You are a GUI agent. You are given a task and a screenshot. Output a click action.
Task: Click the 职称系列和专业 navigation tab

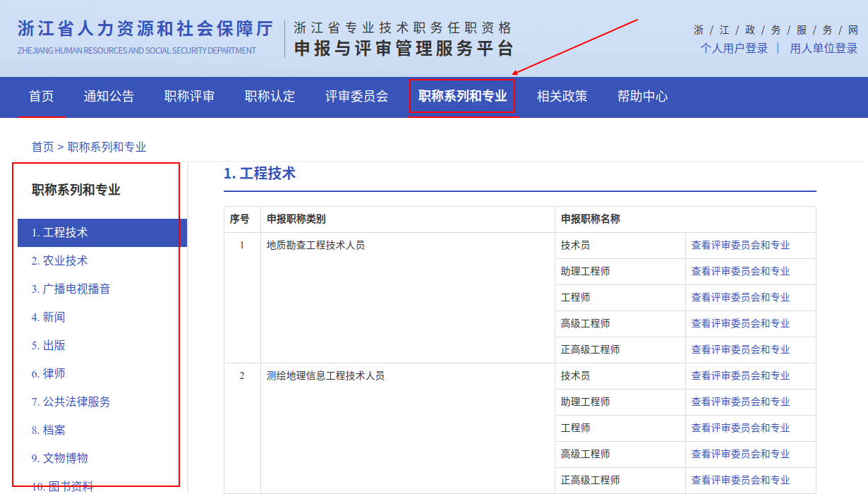[x=462, y=97]
